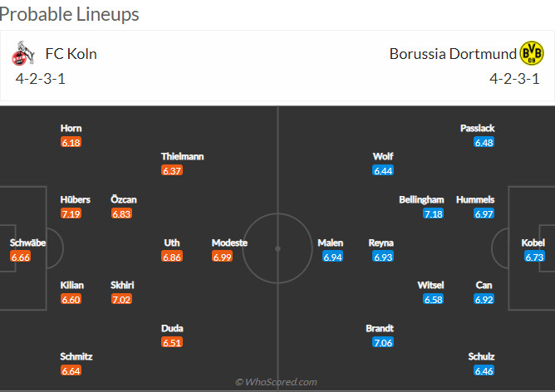Click Bellingham's 7.18 rating badge
This screenshot has height=392, width=555.
point(434,214)
